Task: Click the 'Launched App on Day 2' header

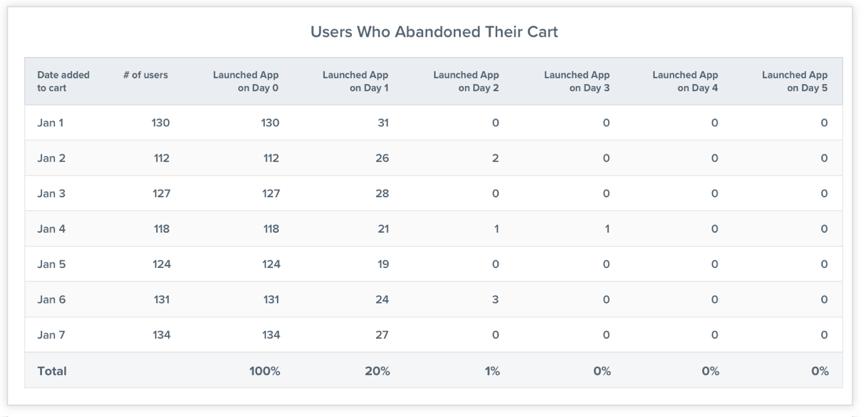Action: pyautogui.click(x=466, y=81)
